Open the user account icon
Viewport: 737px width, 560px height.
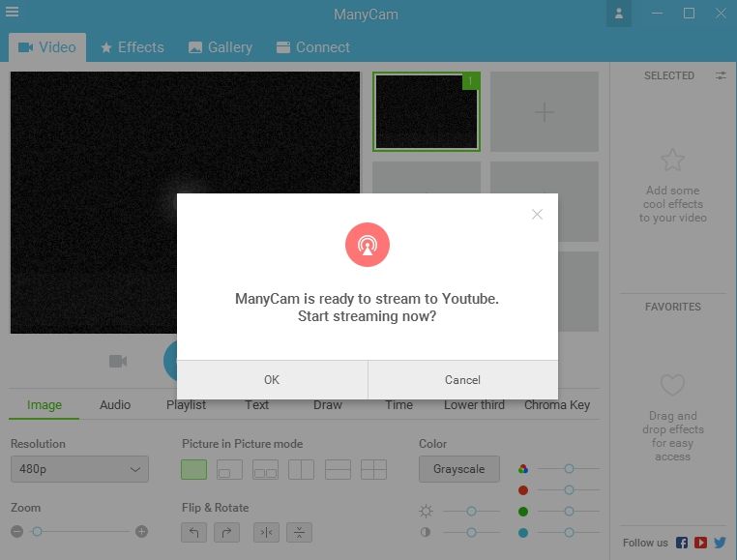(x=619, y=14)
